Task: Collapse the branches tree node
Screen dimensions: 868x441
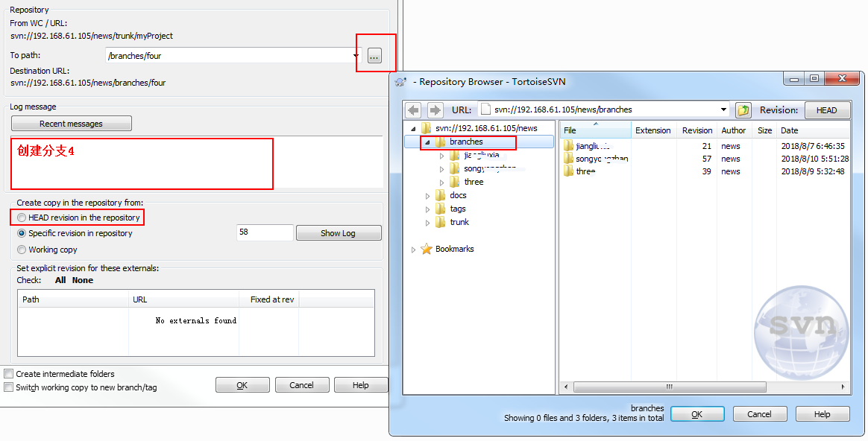Action: tap(427, 142)
